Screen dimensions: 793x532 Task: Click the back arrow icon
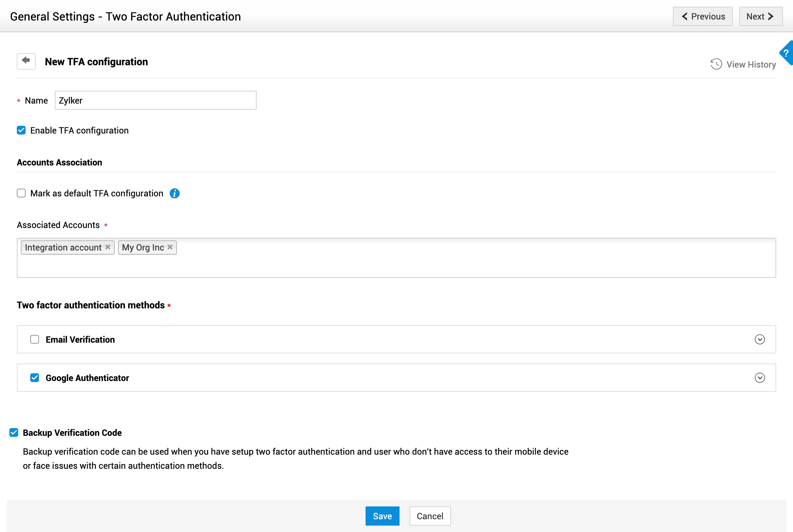[26, 61]
